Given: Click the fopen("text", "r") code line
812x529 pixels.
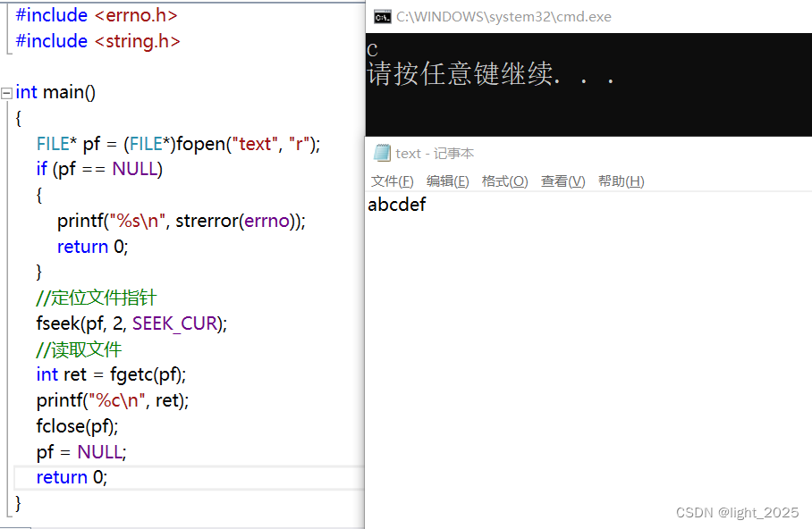Looking at the screenshot, I should click(x=178, y=144).
